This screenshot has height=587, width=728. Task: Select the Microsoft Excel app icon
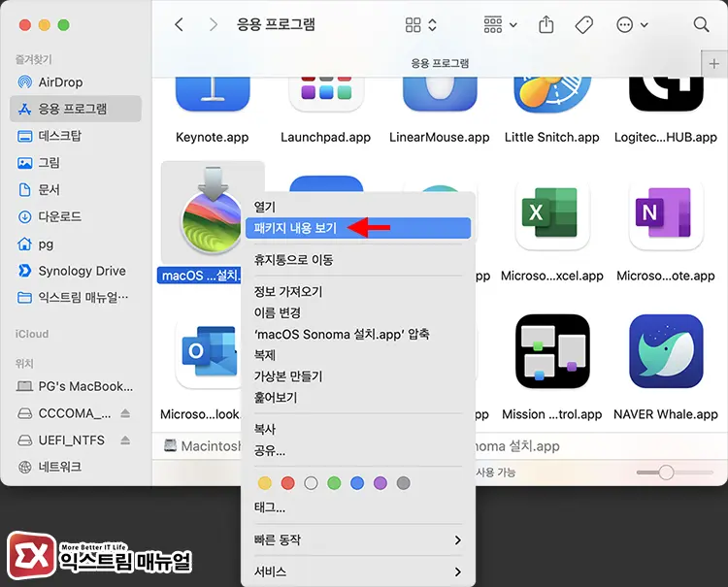[x=552, y=214]
